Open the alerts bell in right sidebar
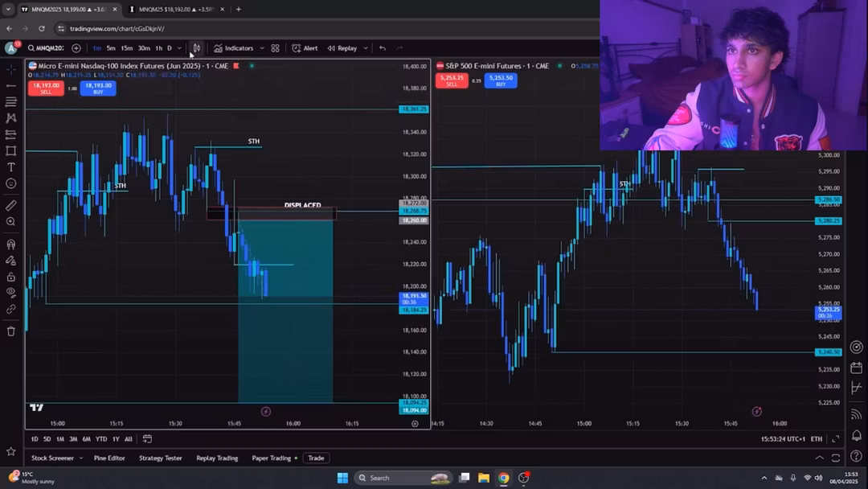Viewport: 868px width, 489px height. (x=857, y=435)
